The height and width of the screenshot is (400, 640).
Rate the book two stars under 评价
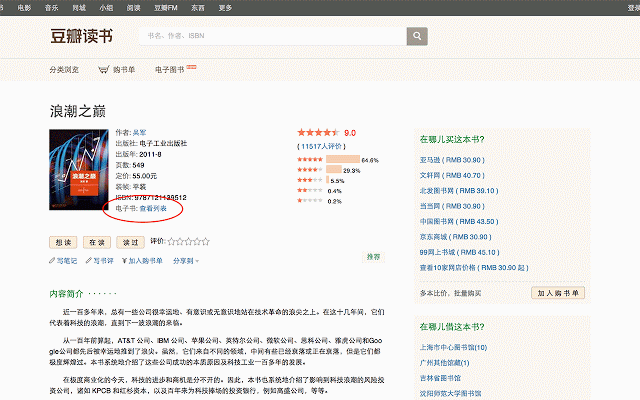point(180,242)
